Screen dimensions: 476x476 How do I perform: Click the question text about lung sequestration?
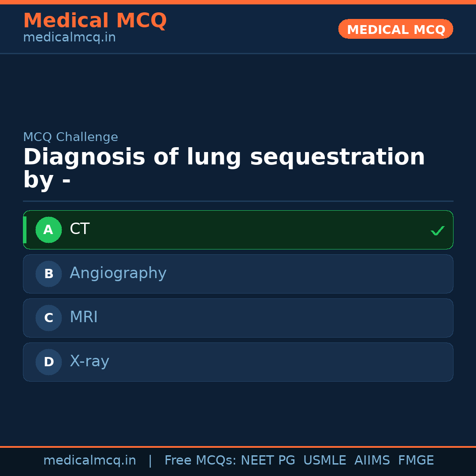(224, 167)
